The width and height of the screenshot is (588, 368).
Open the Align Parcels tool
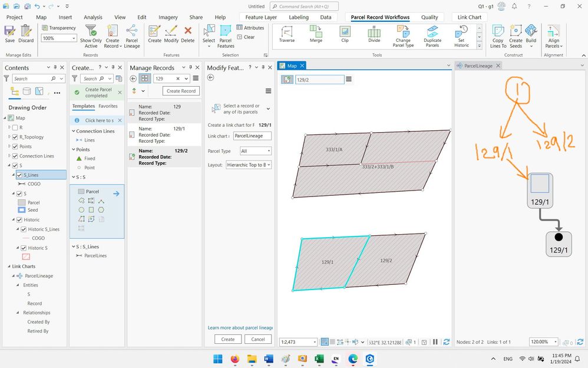tap(553, 36)
